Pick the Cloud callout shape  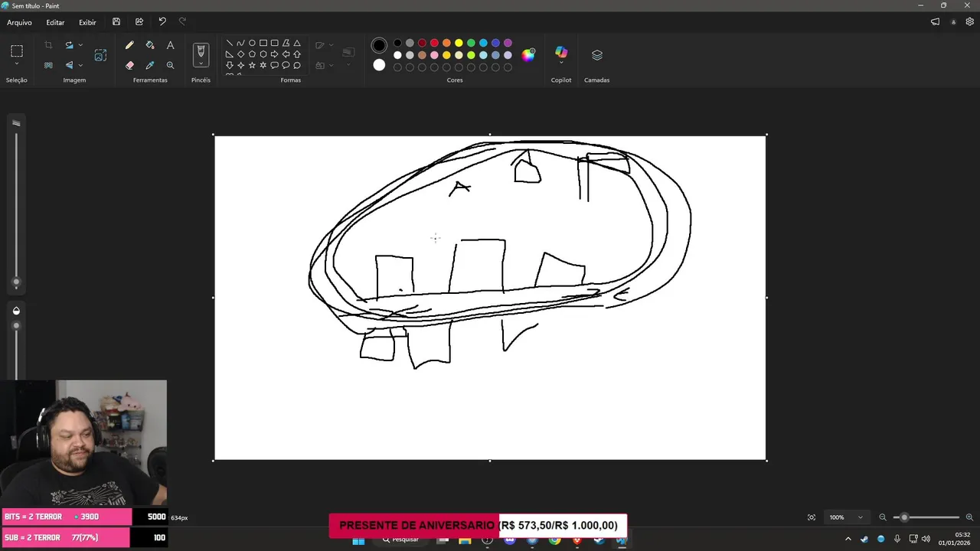(297, 65)
